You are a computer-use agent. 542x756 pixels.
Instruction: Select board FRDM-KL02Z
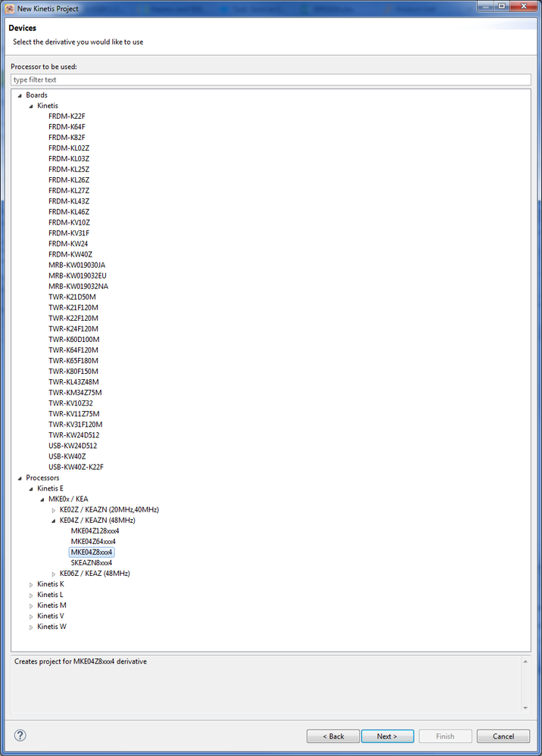(x=69, y=148)
